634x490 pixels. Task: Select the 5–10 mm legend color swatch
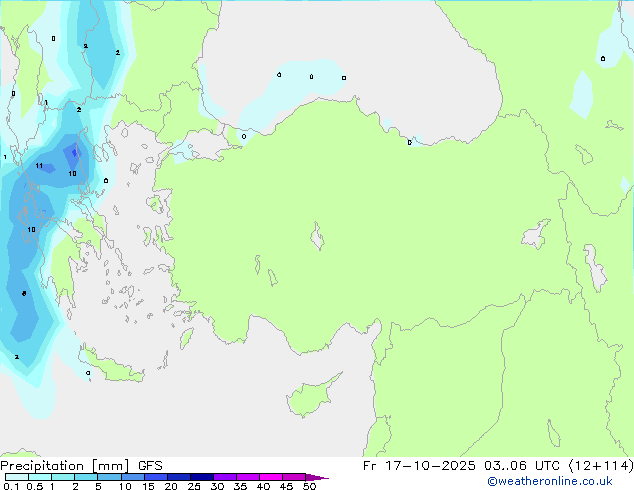(109, 477)
